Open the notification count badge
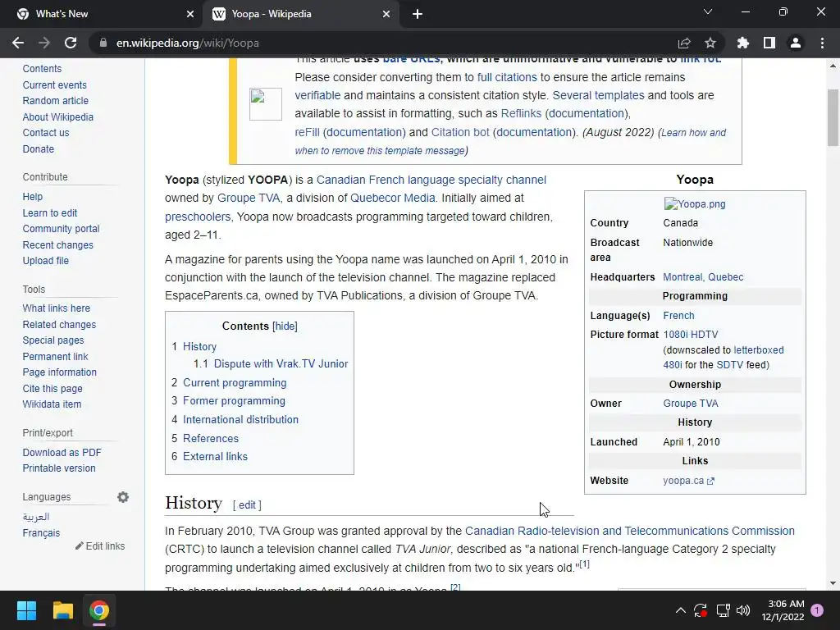The image size is (840, 630). (x=817, y=610)
